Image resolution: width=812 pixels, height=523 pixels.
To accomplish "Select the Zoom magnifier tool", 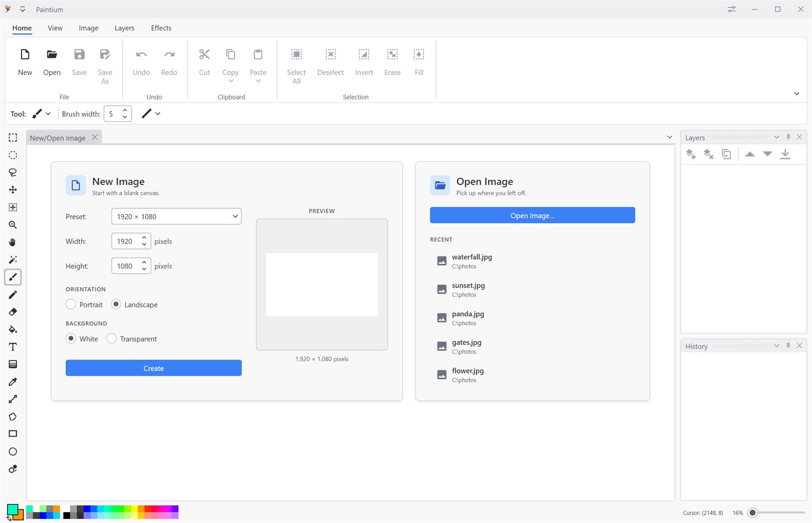I will 13,225.
